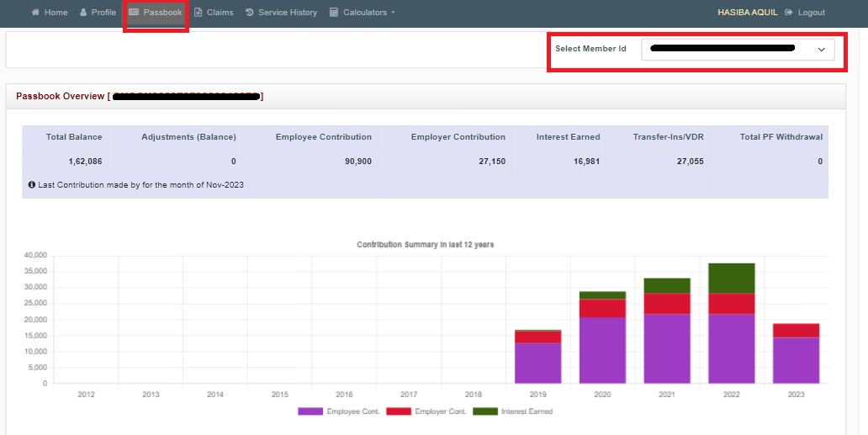Click the Profile person icon
This screenshot has height=435, width=868.
click(x=83, y=13)
